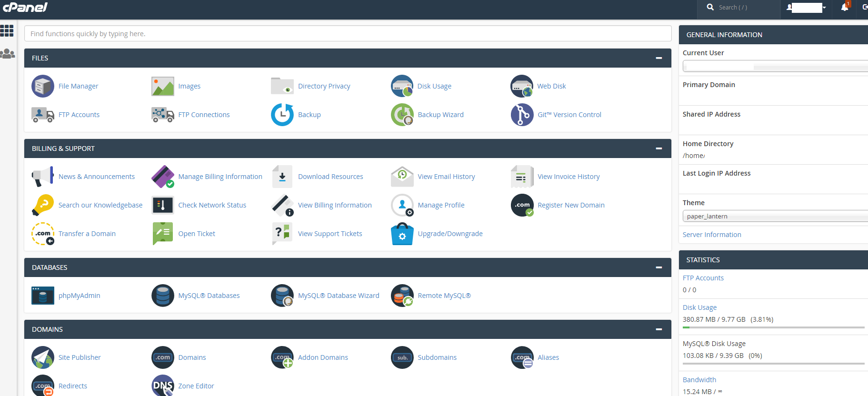Collapse the Domains section
This screenshot has width=868, height=396.
pos(659,329)
